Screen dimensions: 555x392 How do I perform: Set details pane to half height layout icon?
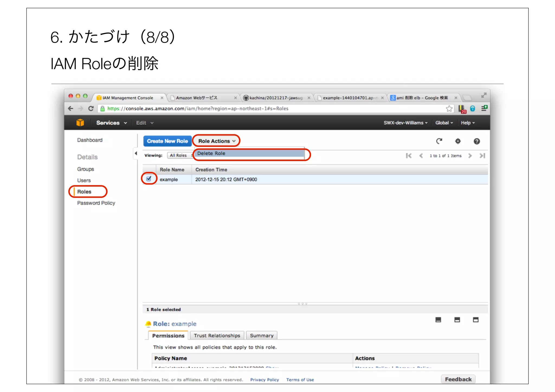457,320
